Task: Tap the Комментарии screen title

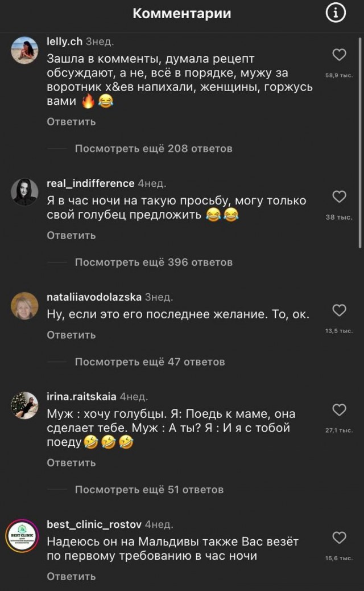Action: pyautogui.click(x=182, y=13)
